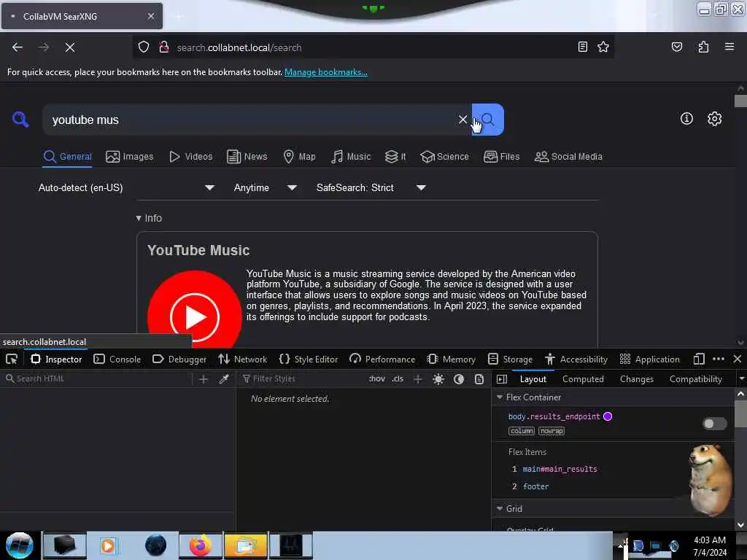The height and width of the screenshot is (560, 747).
Task: Select the Music search category
Action: click(351, 157)
